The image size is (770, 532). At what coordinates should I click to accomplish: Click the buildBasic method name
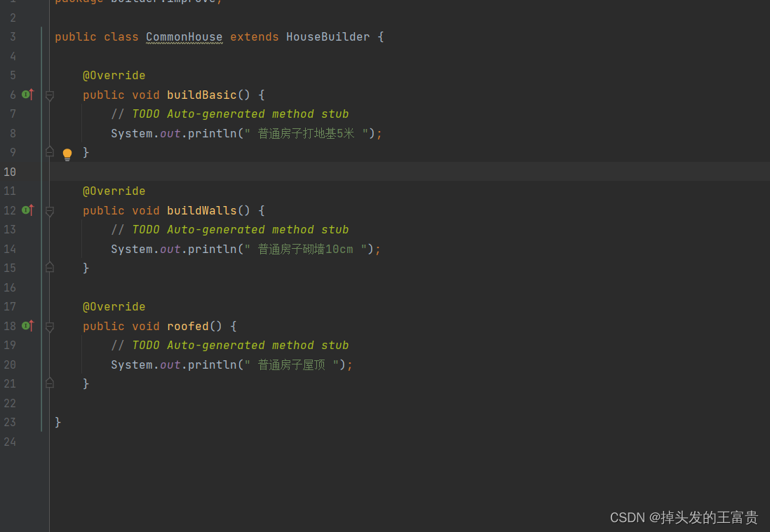coord(202,95)
